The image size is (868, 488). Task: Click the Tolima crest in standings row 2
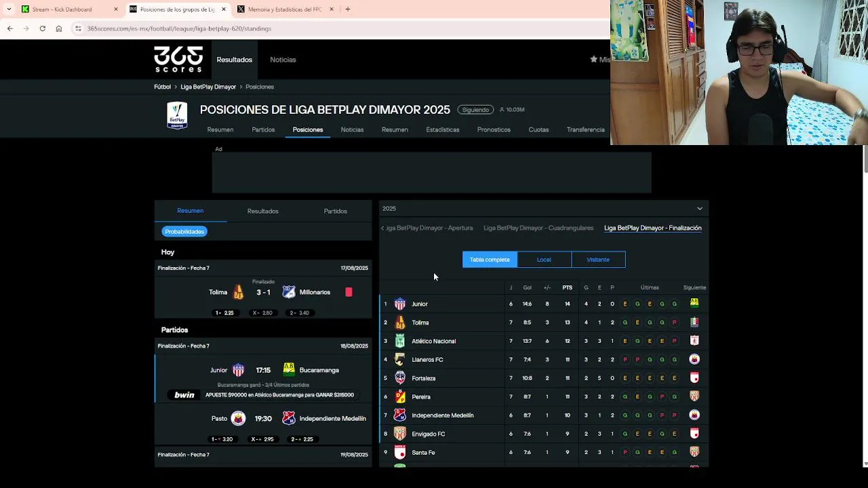(400, 323)
